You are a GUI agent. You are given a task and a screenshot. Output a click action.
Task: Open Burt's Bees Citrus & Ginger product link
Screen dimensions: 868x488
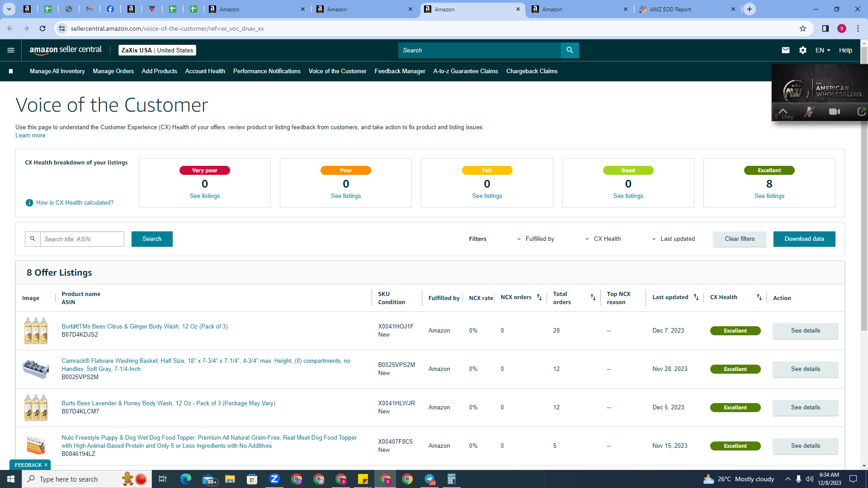(145, 327)
